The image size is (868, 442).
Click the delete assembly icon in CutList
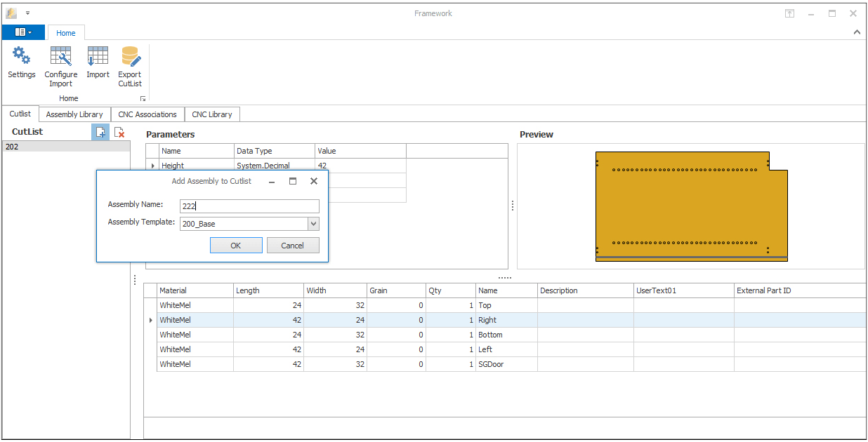click(119, 132)
